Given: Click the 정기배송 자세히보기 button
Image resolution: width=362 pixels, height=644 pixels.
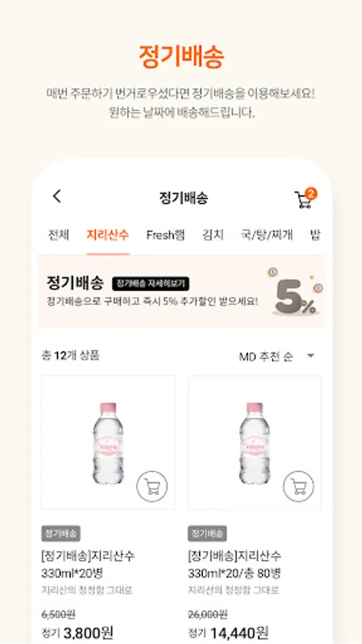Looking at the screenshot, I should [151, 283].
